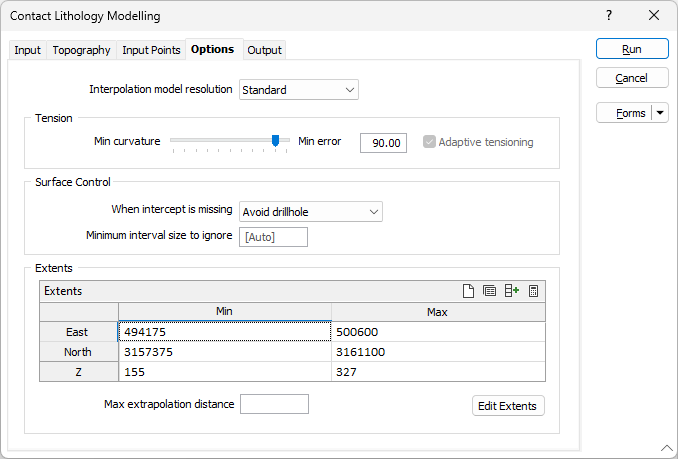Switch to the Input tab

(x=28, y=50)
